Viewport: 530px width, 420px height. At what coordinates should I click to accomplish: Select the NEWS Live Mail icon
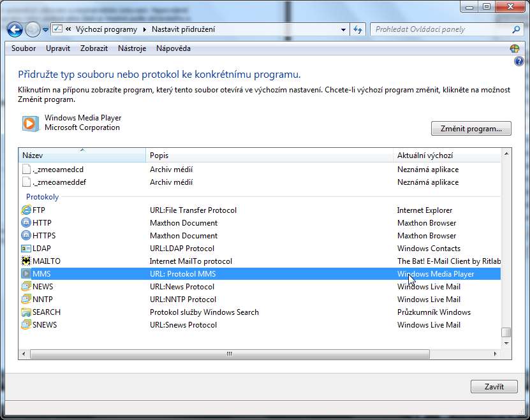click(26, 287)
